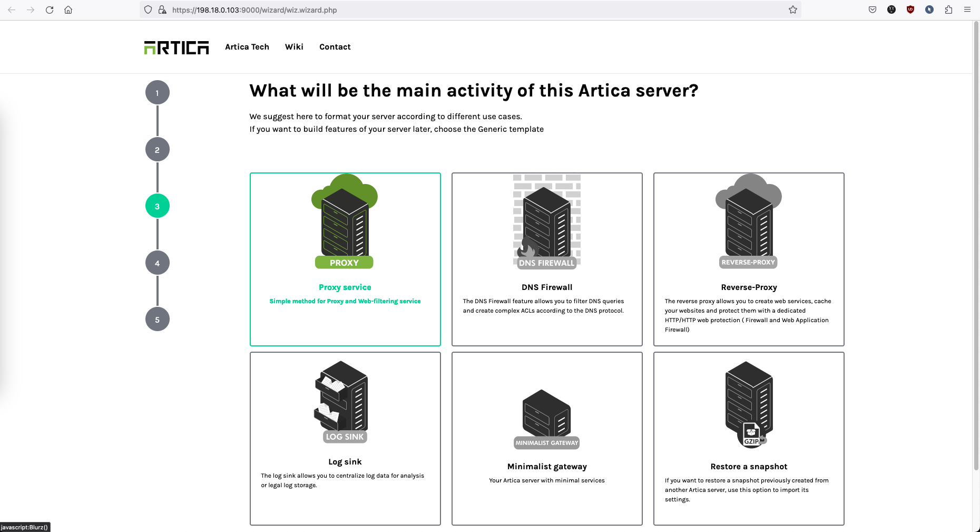Open the Wiki navigation link

coord(294,47)
